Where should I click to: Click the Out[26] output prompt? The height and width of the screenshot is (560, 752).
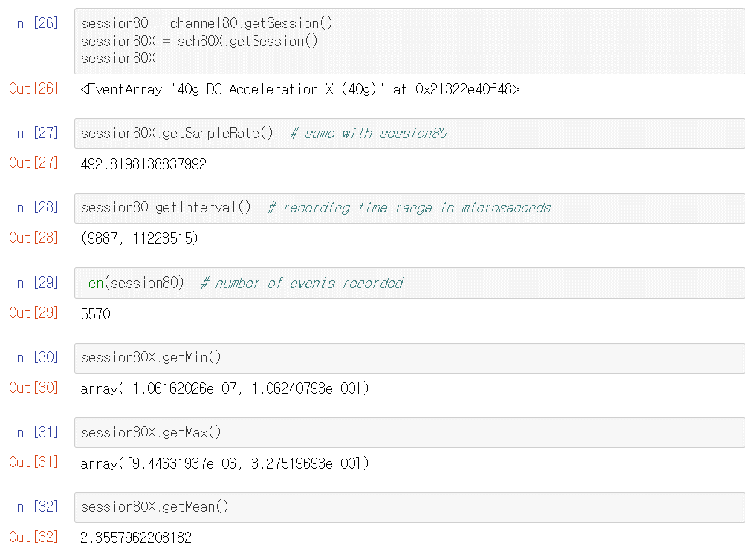coord(34,89)
